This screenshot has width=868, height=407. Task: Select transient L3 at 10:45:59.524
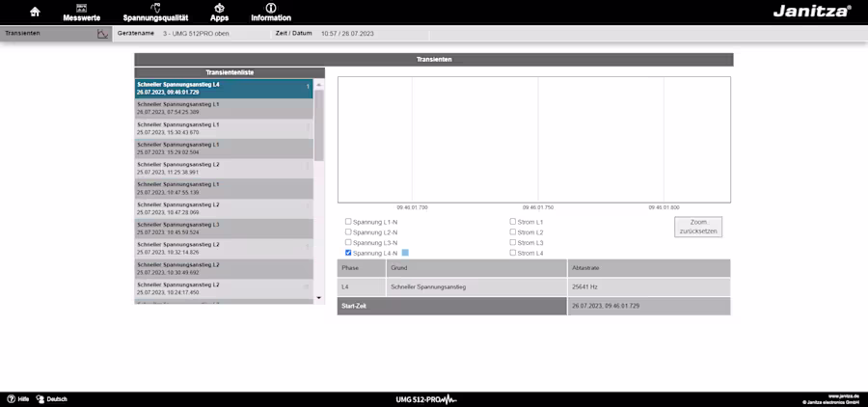[x=224, y=229]
